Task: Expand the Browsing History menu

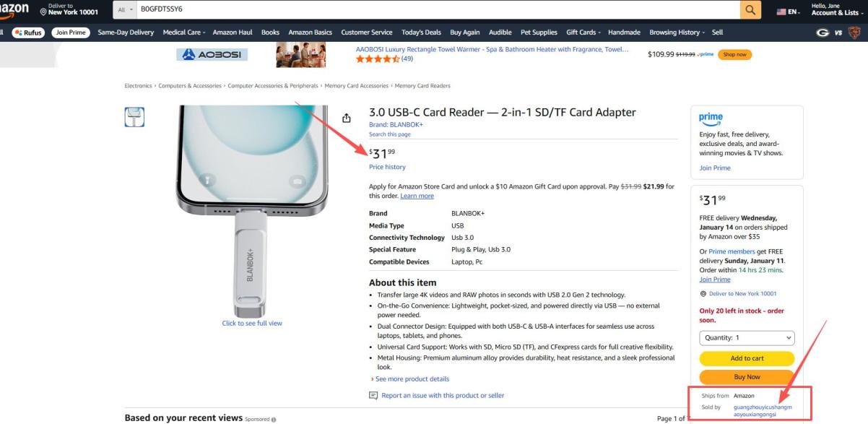Action: pos(677,33)
